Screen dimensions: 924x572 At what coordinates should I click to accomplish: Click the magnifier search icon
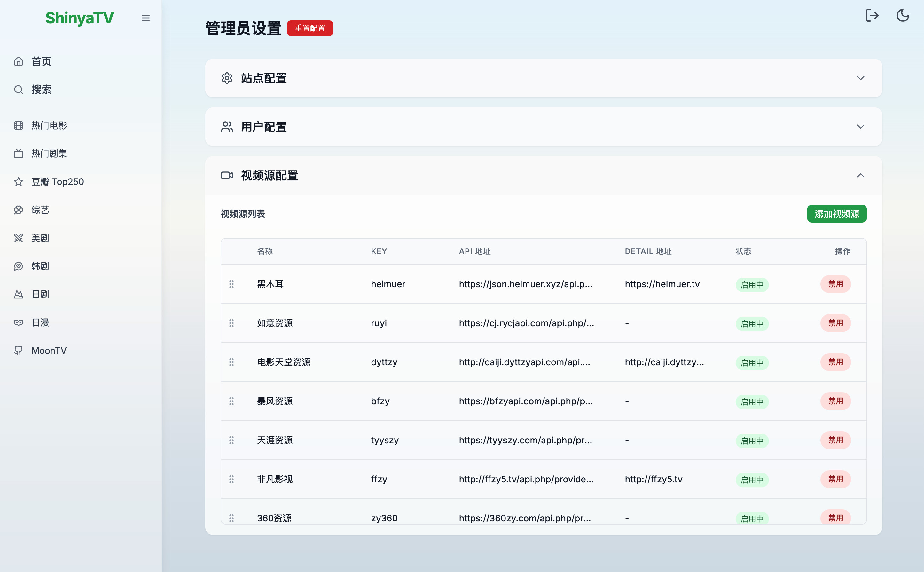(19, 90)
